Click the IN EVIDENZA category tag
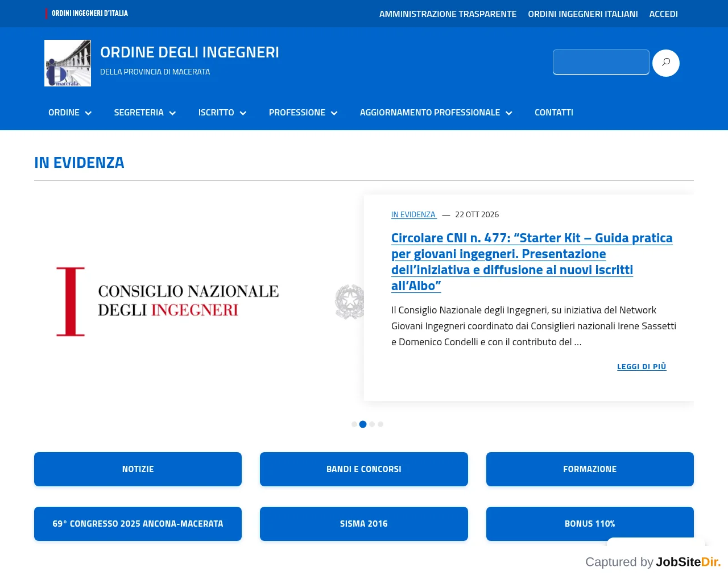Viewport: 728px width, 579px height. pyautogui.click(x=413, y=214)
